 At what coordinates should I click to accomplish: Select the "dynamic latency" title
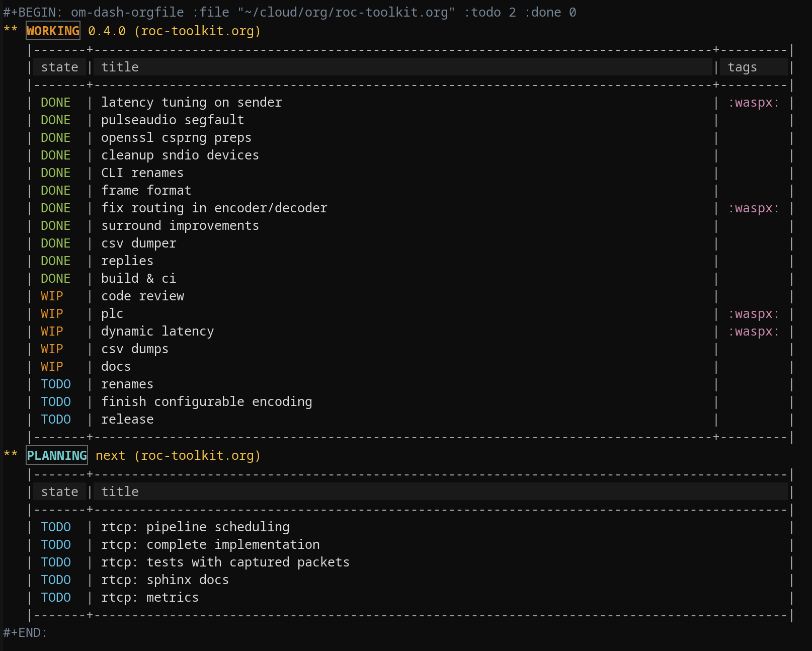pyautogui.click(x=157, y=332)
